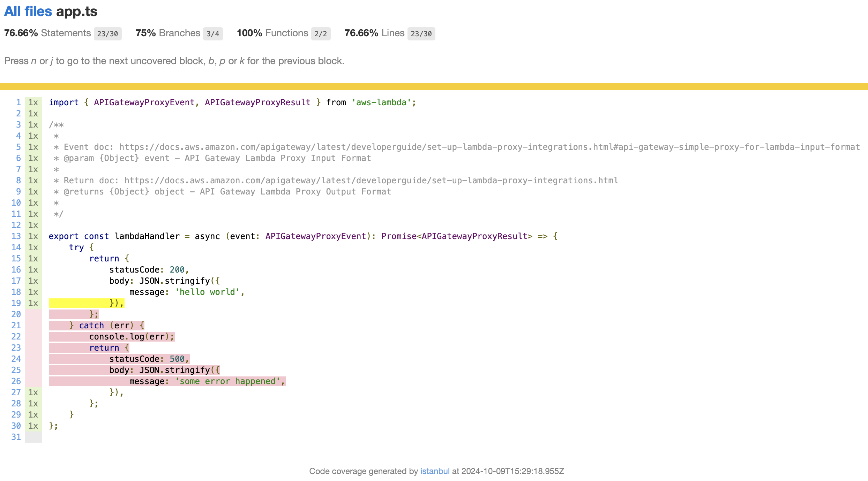Click the uncovered console.log(err) statement

tap(112, 337)
